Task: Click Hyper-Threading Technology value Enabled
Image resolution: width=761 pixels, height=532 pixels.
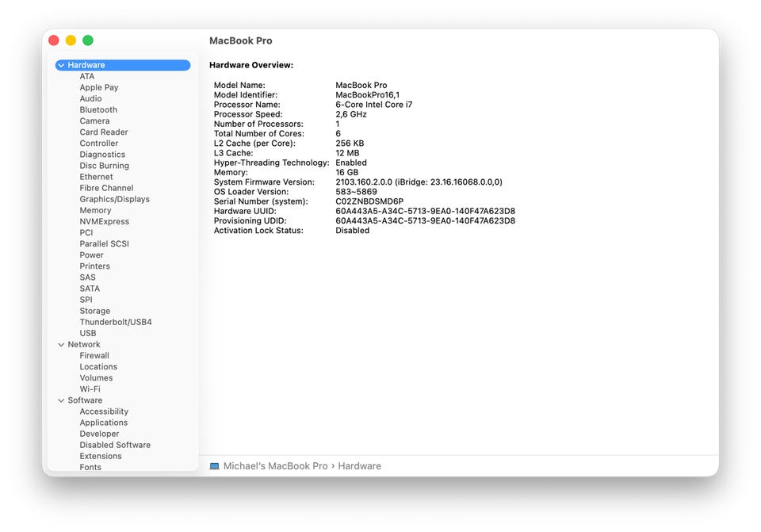Action: (351, 163)
